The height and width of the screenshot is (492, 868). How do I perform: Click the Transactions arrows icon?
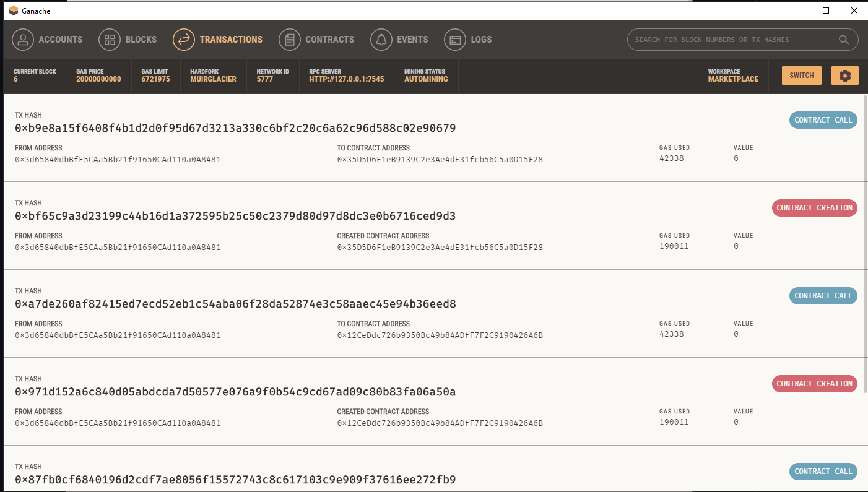(x=184, y=40)
